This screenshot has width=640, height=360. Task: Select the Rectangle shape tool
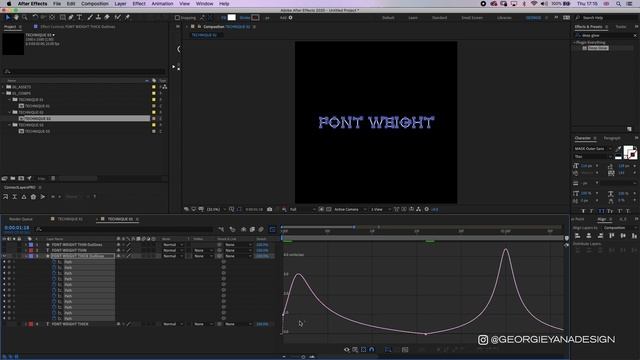pyautogui.click(x=62, y=18)
